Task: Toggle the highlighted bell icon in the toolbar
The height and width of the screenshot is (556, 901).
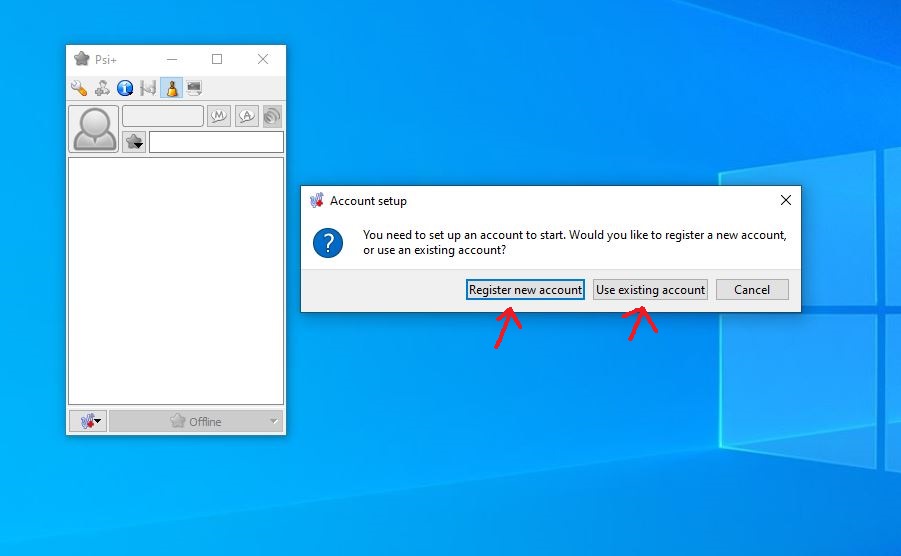Action: pyautogui.click(x=171, y=88)
